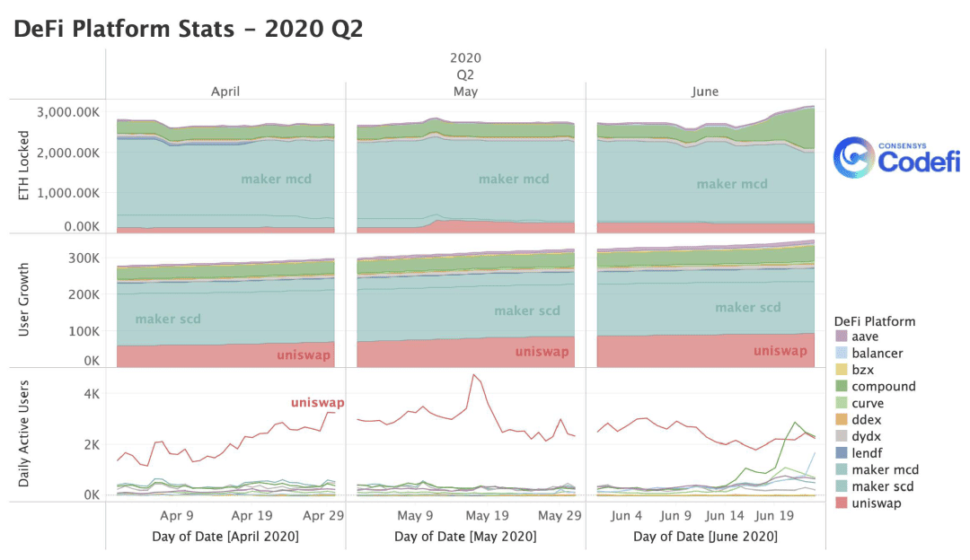970x560 pixels.
Task: Select the uniswap legend entry
Action: pyautogui.click(x=869, y=503)
